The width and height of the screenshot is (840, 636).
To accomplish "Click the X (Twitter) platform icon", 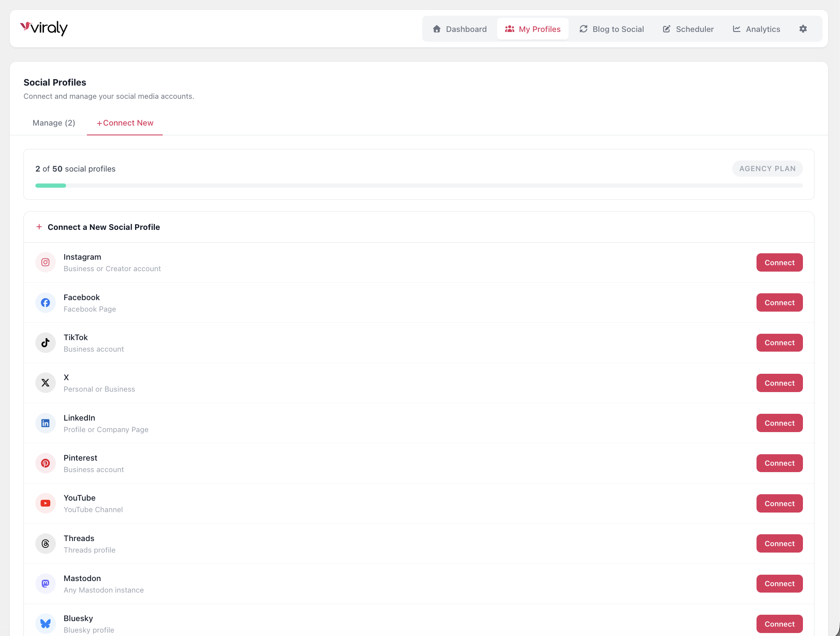I will [x=45, y=383].
